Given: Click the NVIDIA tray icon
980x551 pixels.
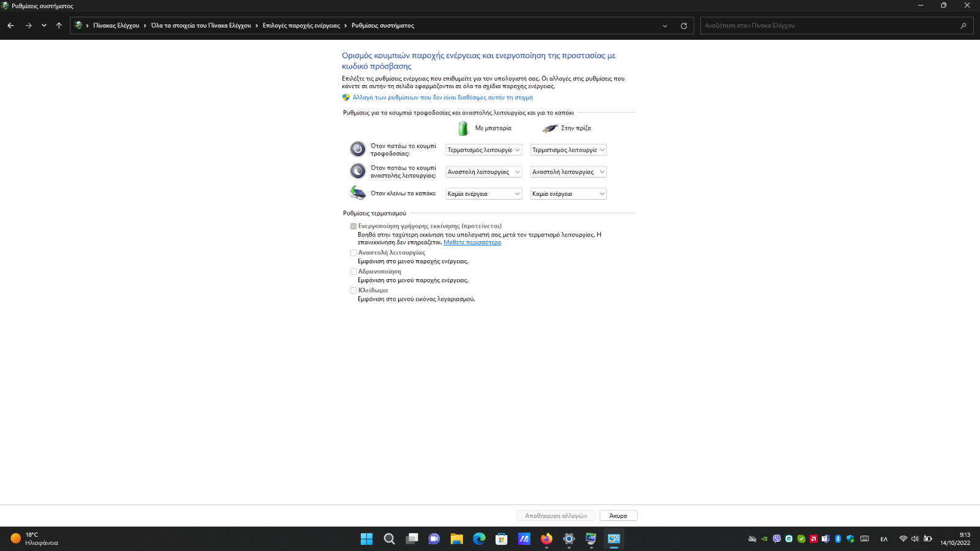Looking at the screenshot, I should click(x=764, y=539).
